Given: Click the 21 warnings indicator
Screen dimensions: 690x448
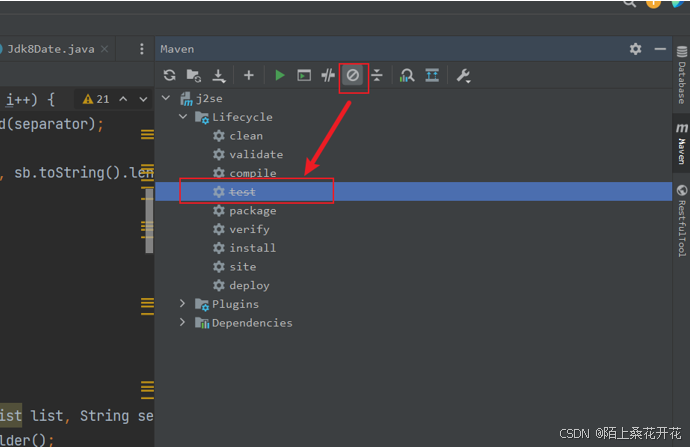Looking at the screenshot, I should point(96,99).
